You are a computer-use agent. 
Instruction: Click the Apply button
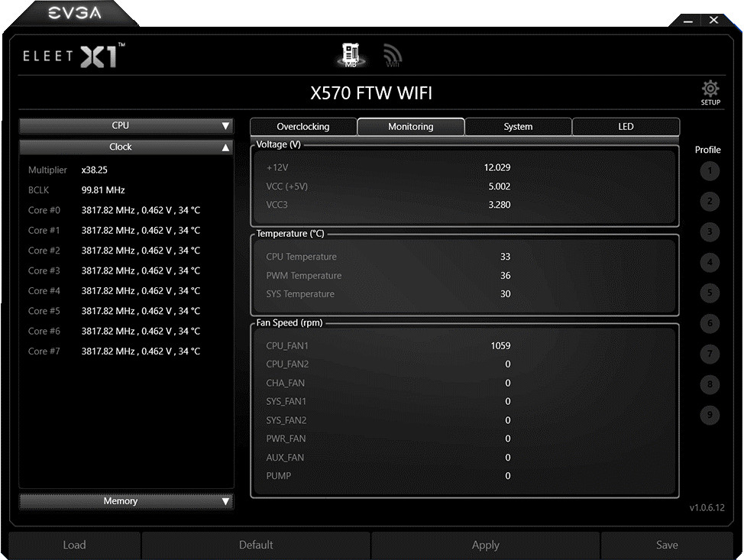pyautogui.click(x=485, y=545)
